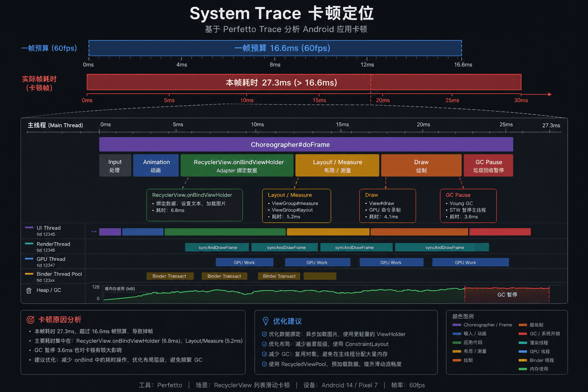This screenshot has height=392, width=588.
Task: Click the GPU Thread tid 12347 label
Action: point(51,262)
